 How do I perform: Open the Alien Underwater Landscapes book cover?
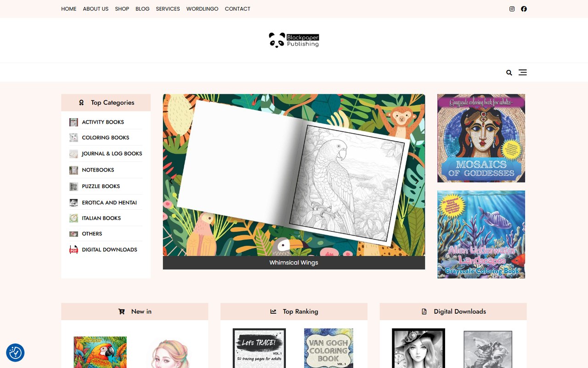(x=481, y=235)
